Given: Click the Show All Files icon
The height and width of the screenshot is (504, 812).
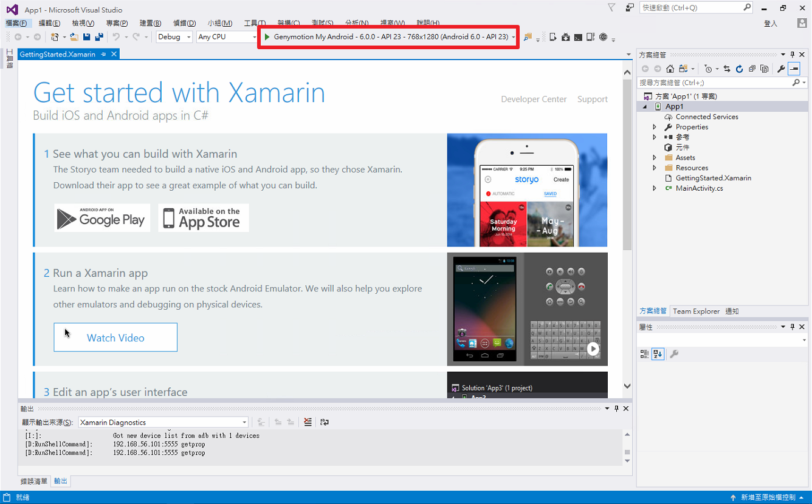Looking at the screenshot, I should pos(764,69).
